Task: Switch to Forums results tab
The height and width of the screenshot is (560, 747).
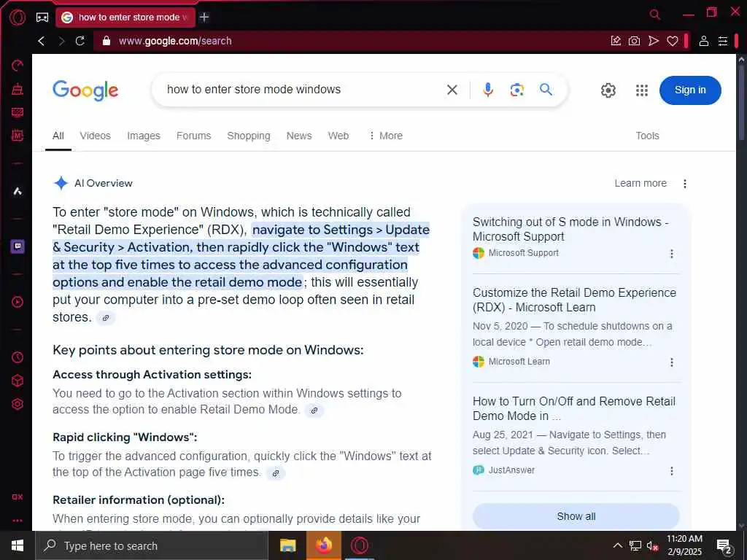Action: pyautogui.click(x=193, y=136)
